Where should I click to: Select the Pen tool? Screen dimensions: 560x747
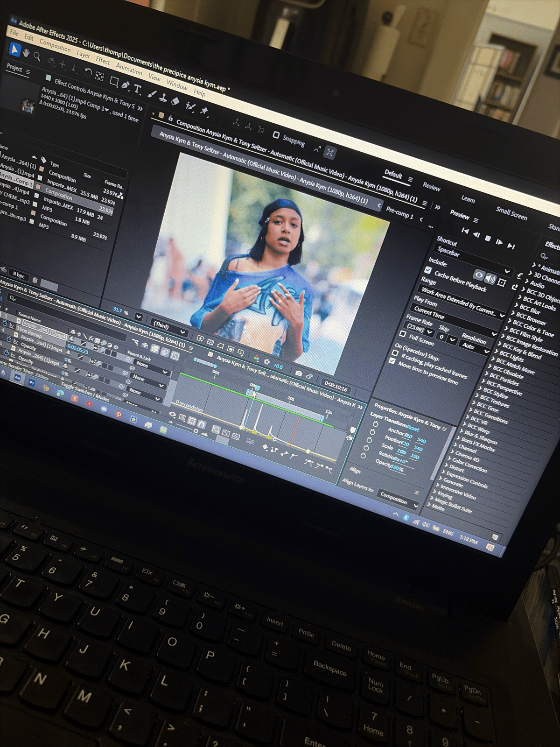[x=125, y=85]
